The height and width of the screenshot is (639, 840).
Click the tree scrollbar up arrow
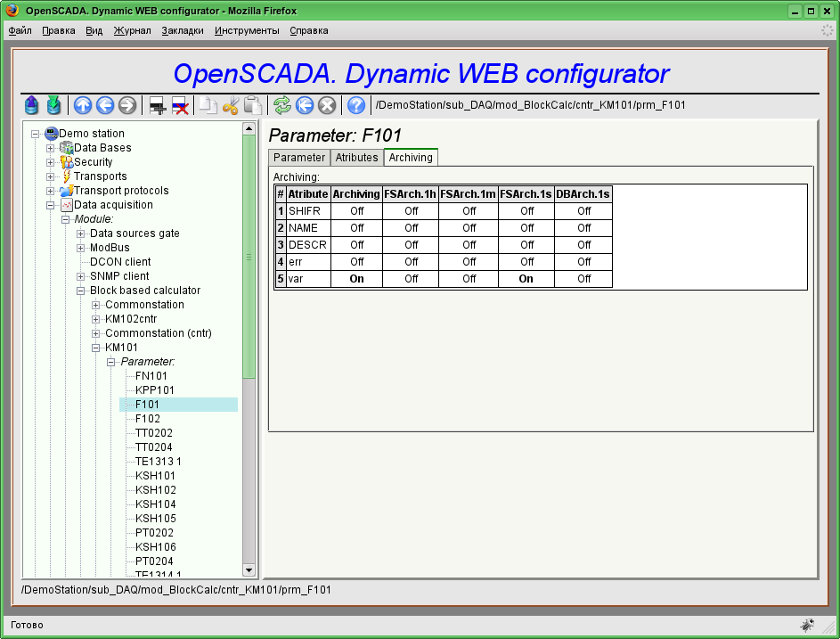click(249, 128)
